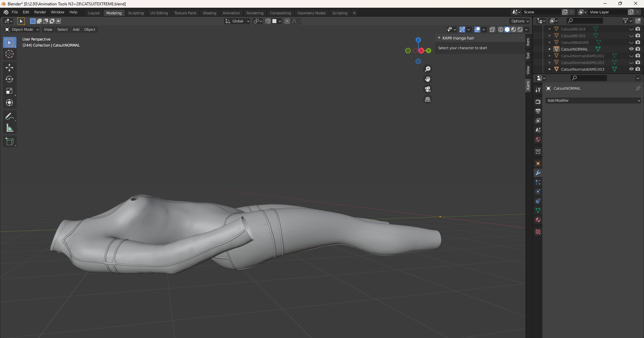Image resolution: width=644 pixels, height=338 pixels.
Task: Switch to the Geometry Nodes workspace tab
Action: (312, 13)
